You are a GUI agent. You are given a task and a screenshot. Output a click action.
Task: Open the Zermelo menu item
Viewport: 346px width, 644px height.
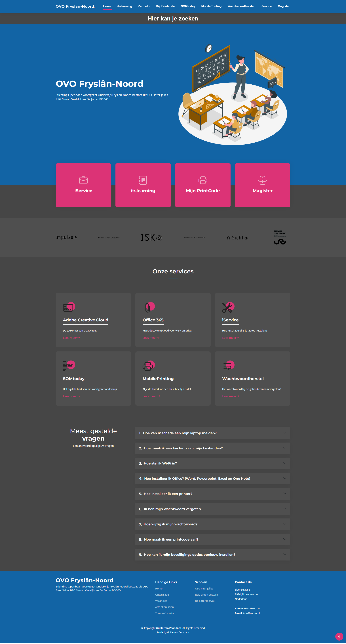pyautogui.click(x=144, y=6)
